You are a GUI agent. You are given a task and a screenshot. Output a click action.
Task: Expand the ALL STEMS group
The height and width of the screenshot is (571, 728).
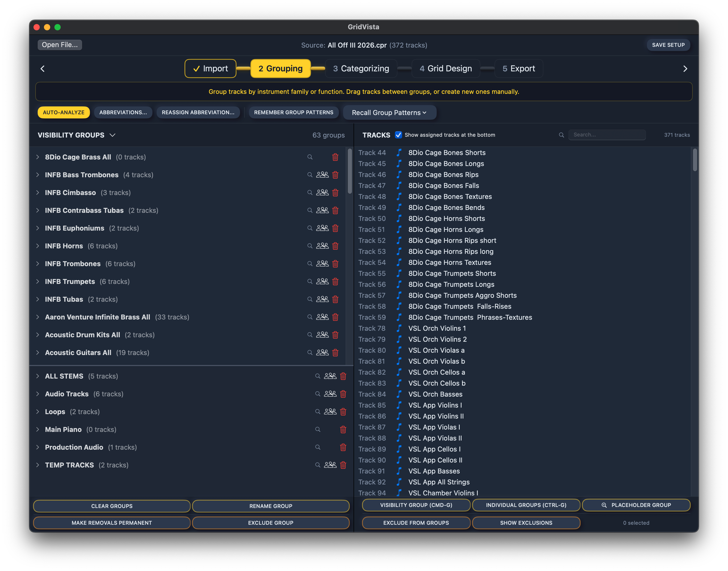37,376
